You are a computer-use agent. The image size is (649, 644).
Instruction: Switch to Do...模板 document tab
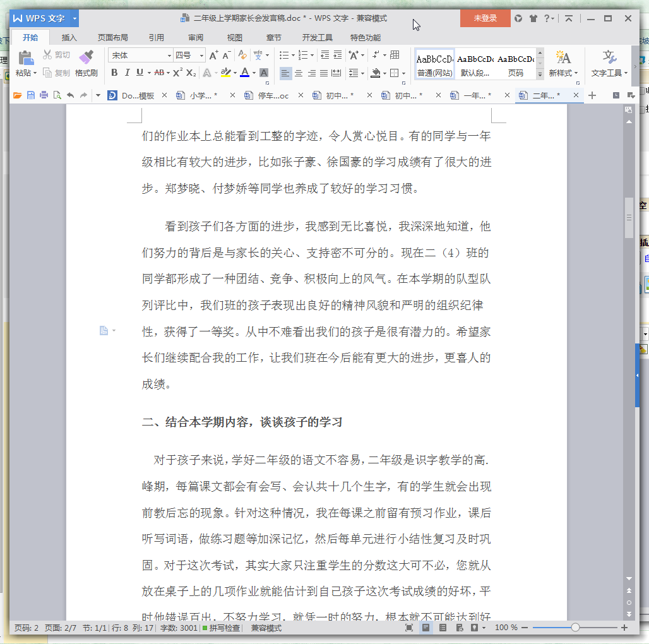click(138, 95)
